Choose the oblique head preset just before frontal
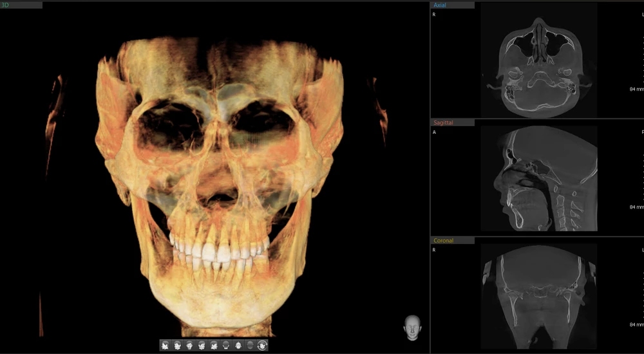The height and width of the screenshot is (354, 644). pos(177,346)
